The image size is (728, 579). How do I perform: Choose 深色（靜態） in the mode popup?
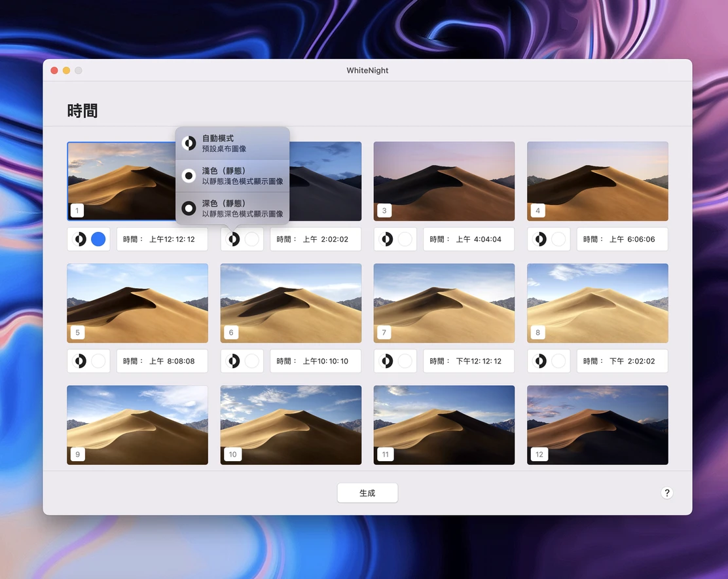(x=232, y=208)
